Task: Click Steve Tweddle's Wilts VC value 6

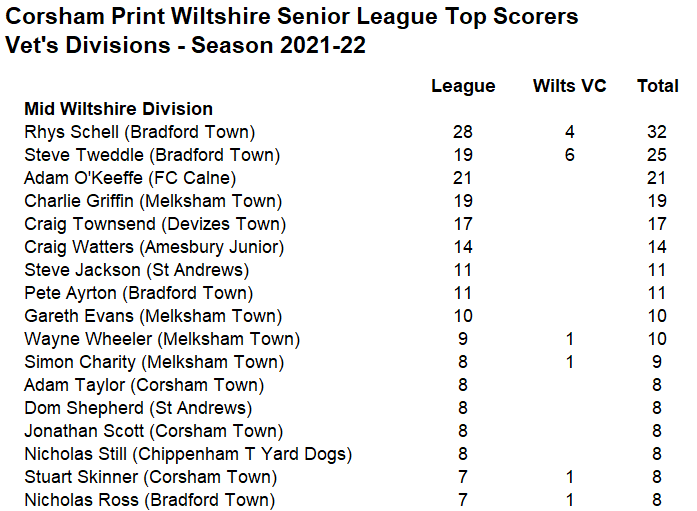Action: click(569, 155)
